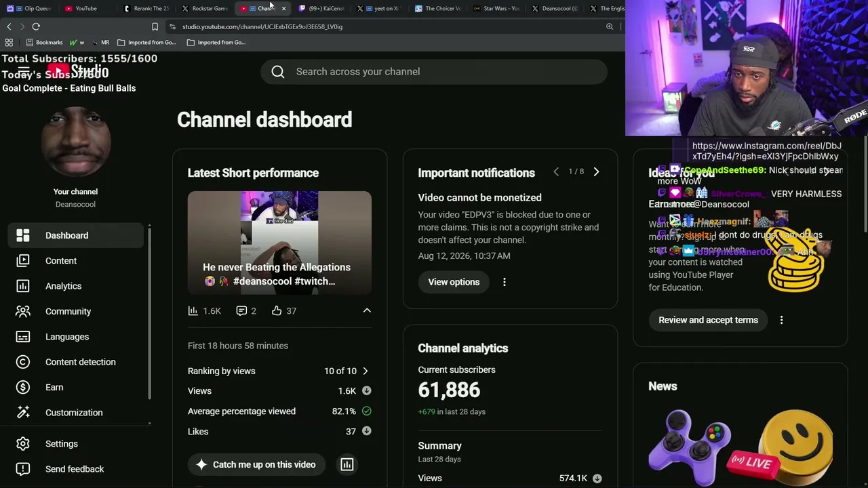
Task: Click the views bar-chart icon under the Short
Action: 193,310
